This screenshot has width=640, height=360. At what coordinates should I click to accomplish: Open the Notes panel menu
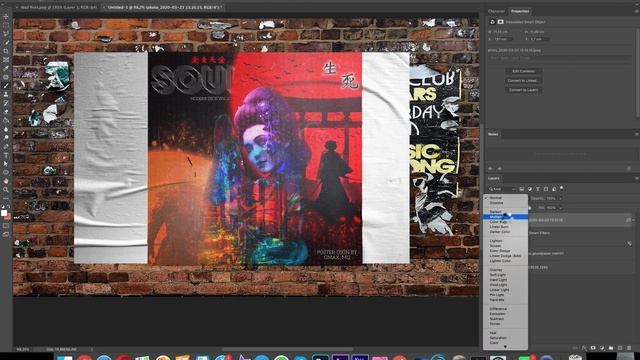(x=637, y=134)
